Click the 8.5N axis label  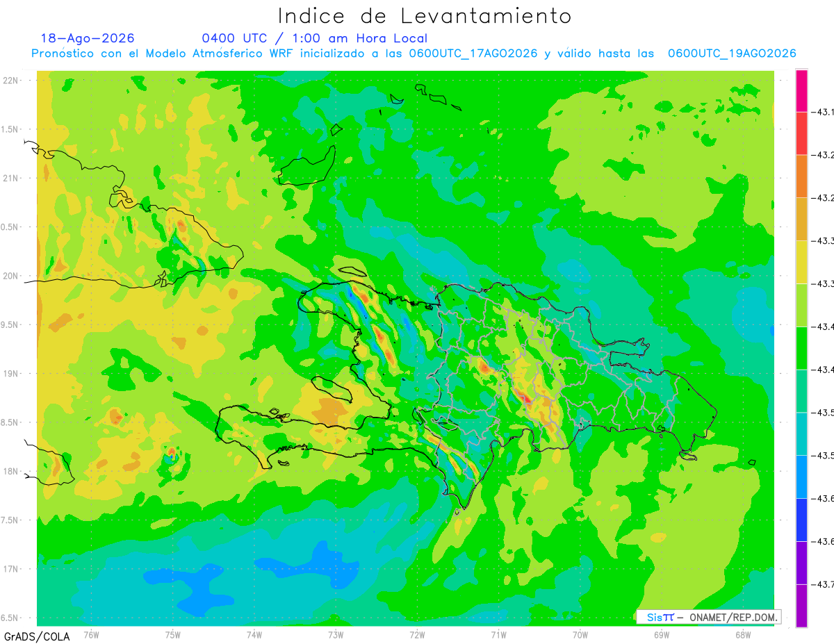coord(10,422)
